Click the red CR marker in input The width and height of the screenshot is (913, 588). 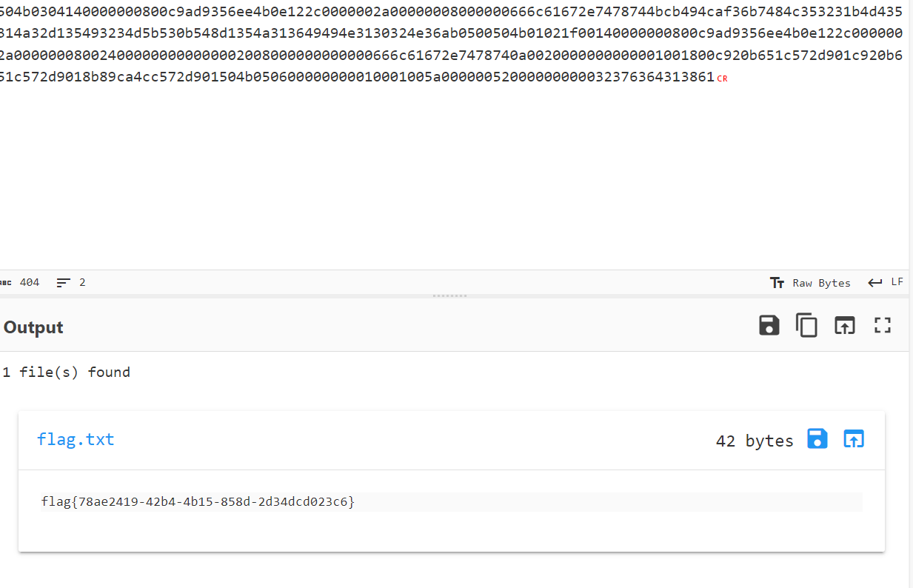[722, 78]
